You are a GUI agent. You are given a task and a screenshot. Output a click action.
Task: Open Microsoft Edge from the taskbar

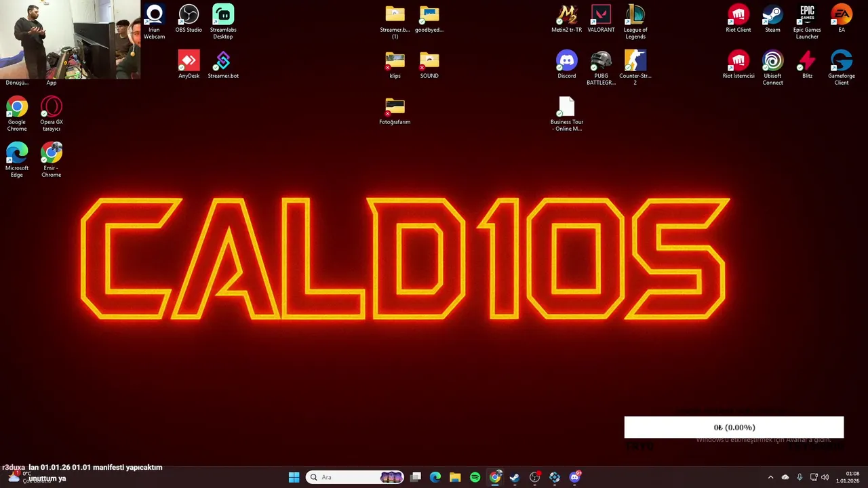(x=435, y=477)
